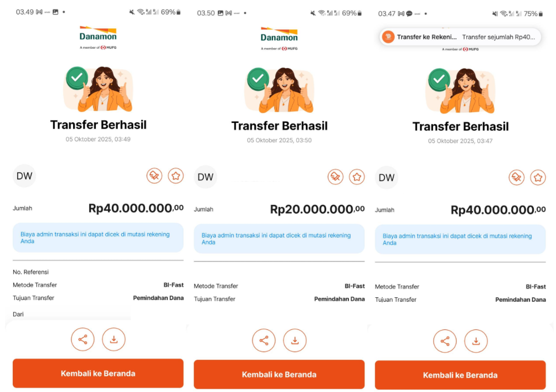Share the Rp20.000.000 transfer receipt
Image resolution: width=556 pixels, height=392 pixels.
click(264, 341)
